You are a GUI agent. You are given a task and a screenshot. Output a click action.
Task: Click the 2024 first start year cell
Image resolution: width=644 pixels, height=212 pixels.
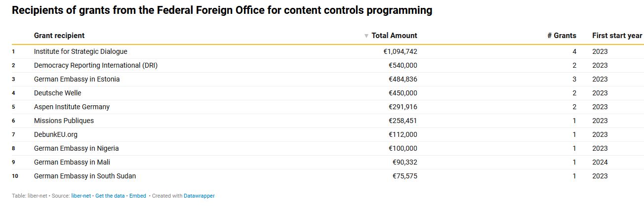pyautogui.click(x=600, y=162)
